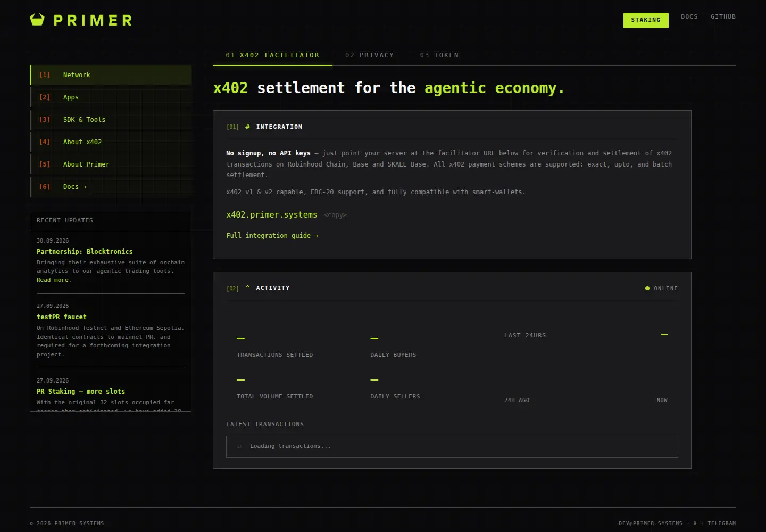Viewport: 766px width, 532px height.
Task: Click the Daily Buyers stat label
Action: pyautogui.click(x=393, y=355)
